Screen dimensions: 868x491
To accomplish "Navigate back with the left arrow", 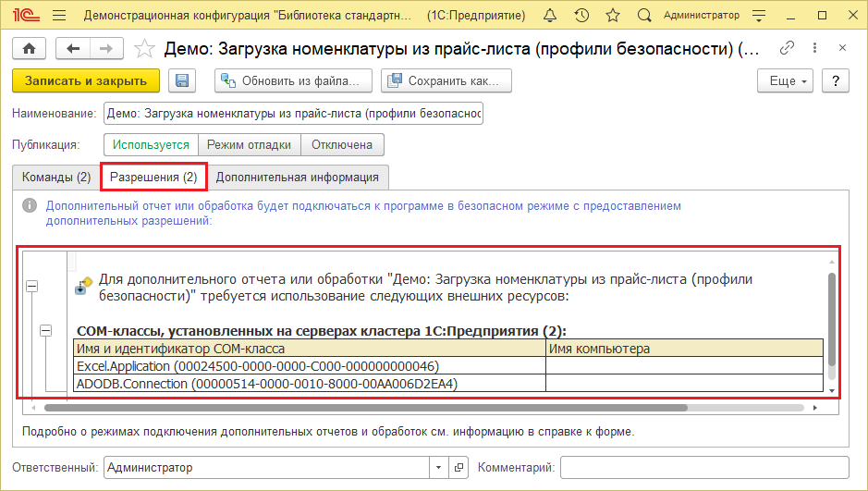I will tap(73, 49).
